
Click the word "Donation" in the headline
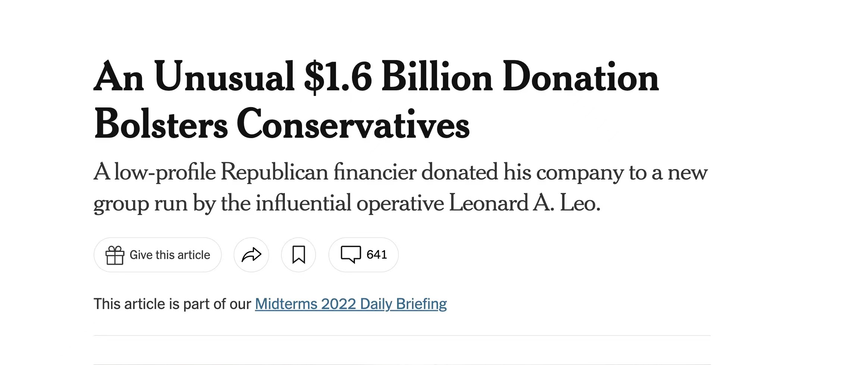click(x=580, y=77)
